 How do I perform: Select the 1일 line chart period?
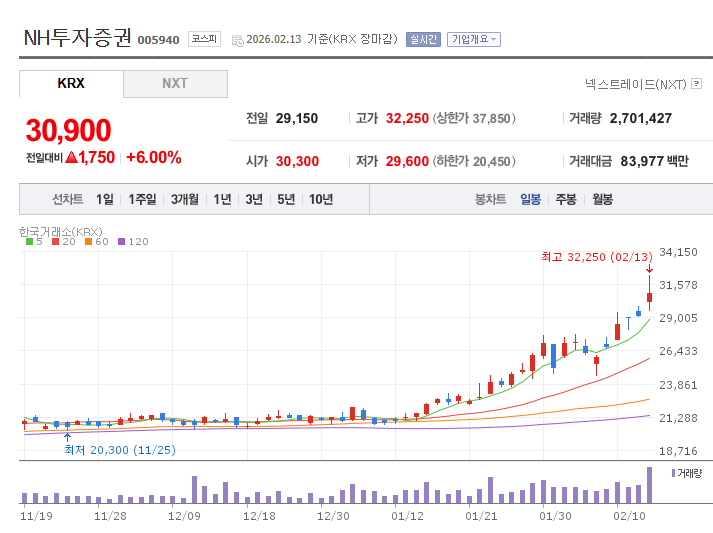(x=105, y=199)
